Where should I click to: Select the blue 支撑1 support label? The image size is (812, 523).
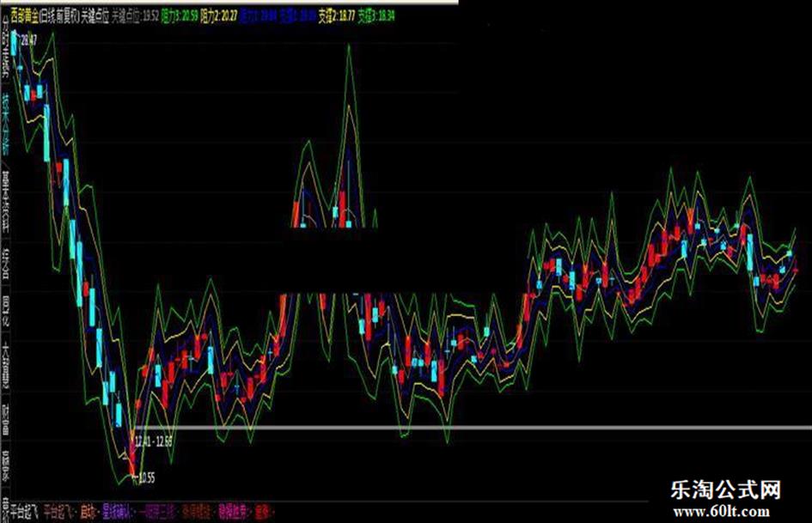pyautogui.click(x=296, y=15)
